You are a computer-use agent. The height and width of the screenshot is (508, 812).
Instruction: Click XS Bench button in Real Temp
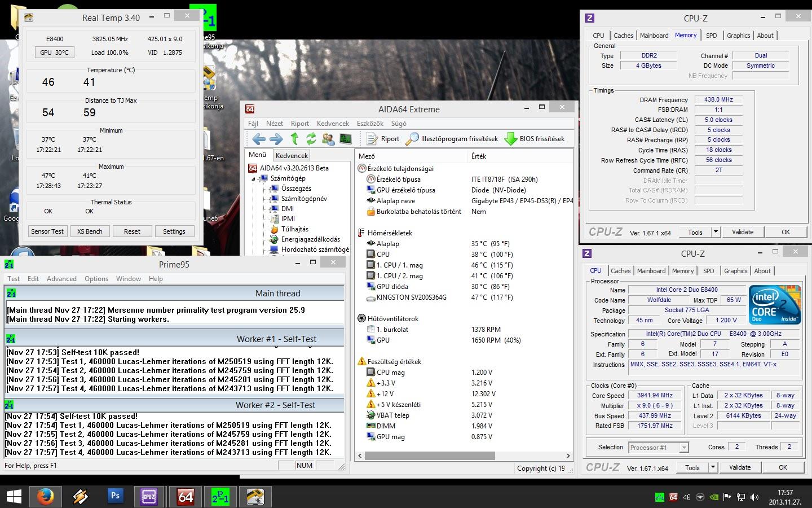90,231
